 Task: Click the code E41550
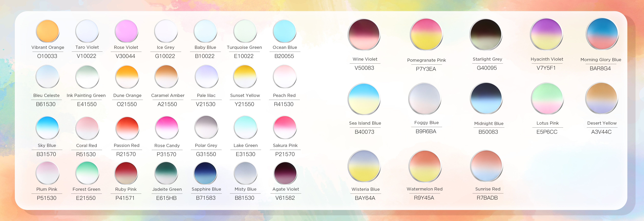click(87, 104)
